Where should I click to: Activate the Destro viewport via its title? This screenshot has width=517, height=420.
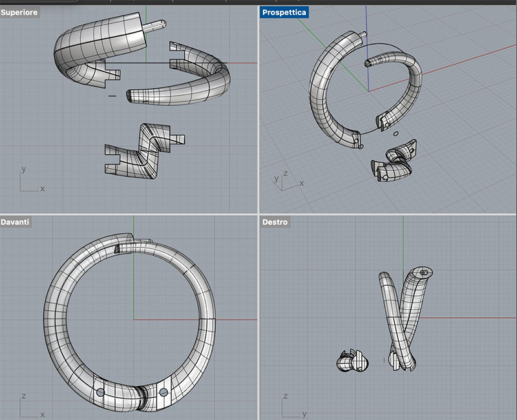click(274, 222)
